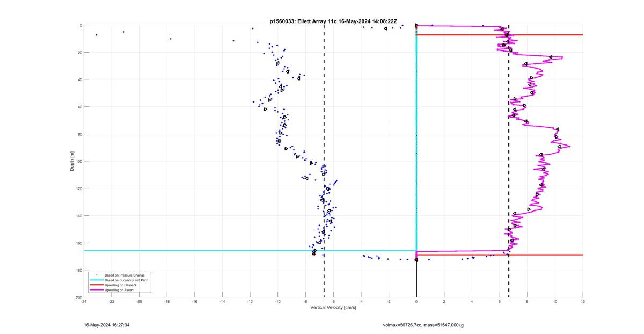Click x-axis tick label '12'

click(x=583, y=301)
